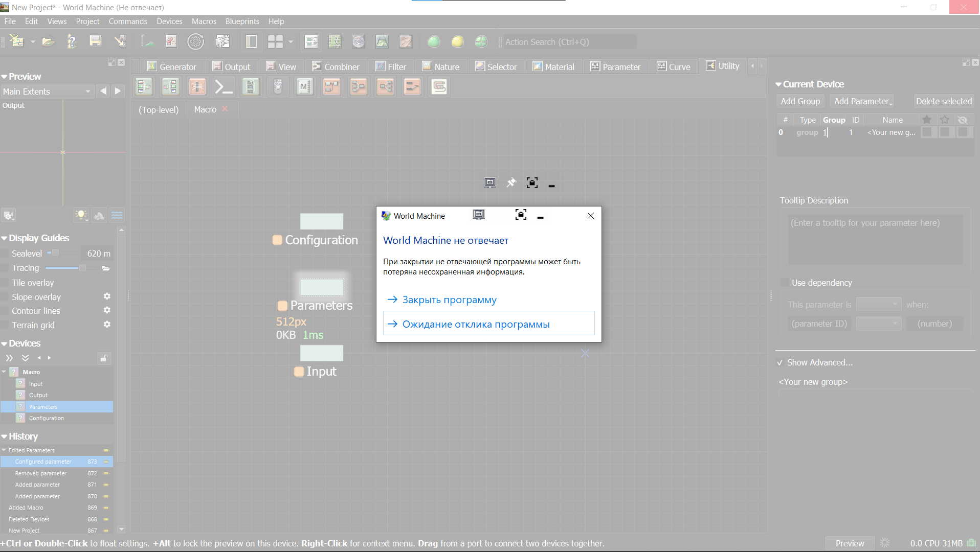Open Slope overlay gear settings

point(107,296)
